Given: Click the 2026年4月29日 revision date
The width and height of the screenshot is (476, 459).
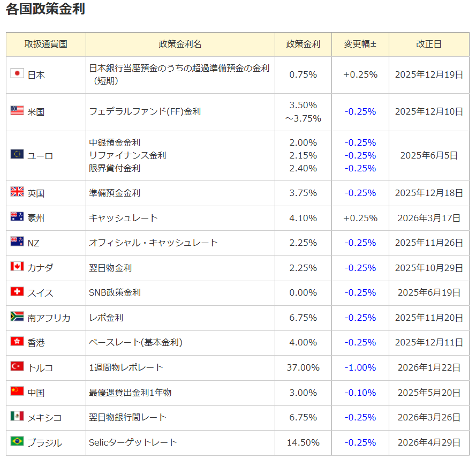Looking at the screenshot, I should (x=429, y=442).
